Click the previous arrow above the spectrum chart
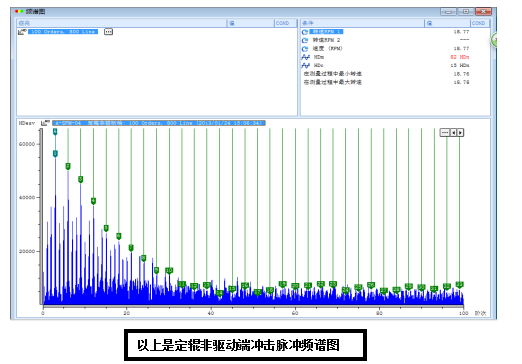 (453, 133)
